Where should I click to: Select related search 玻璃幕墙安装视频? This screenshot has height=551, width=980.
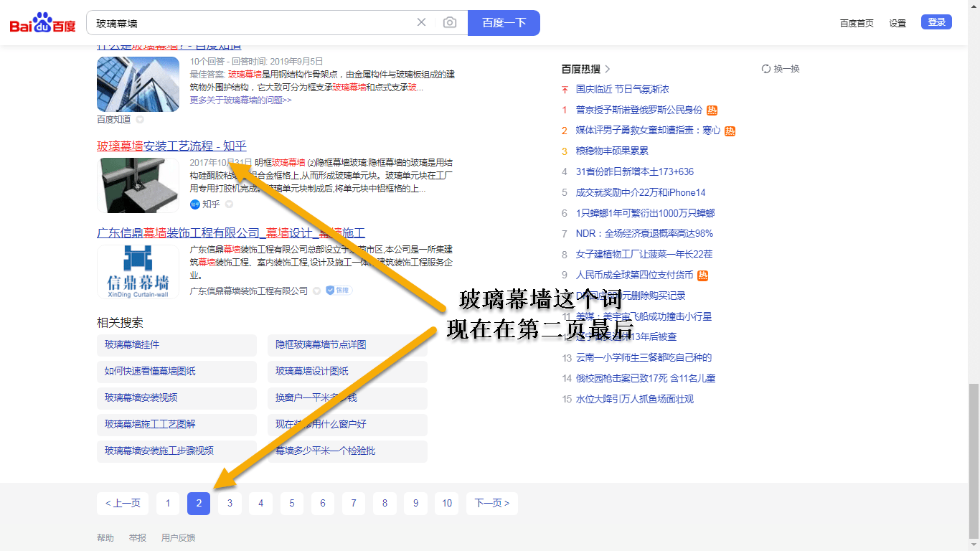[x=176, y=398]
